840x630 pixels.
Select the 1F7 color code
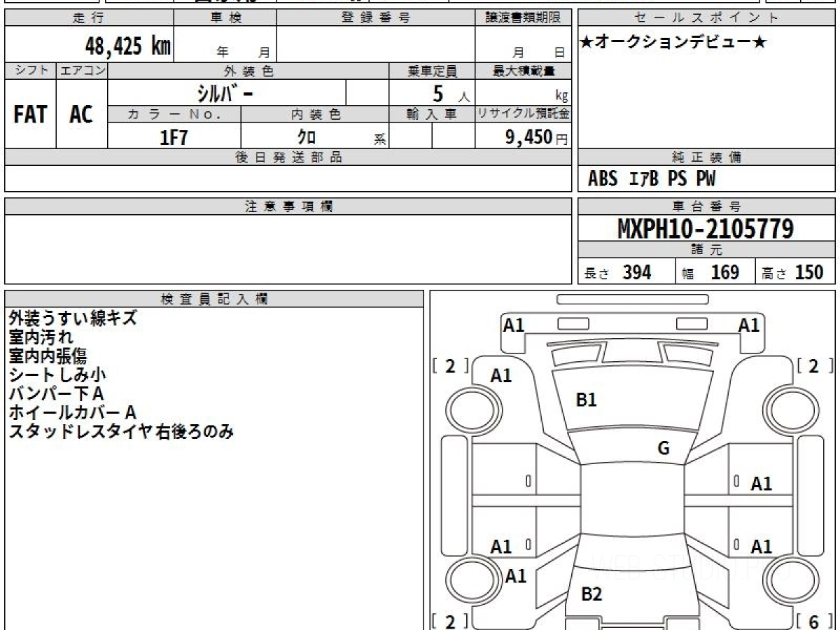[x=174, y=137]
